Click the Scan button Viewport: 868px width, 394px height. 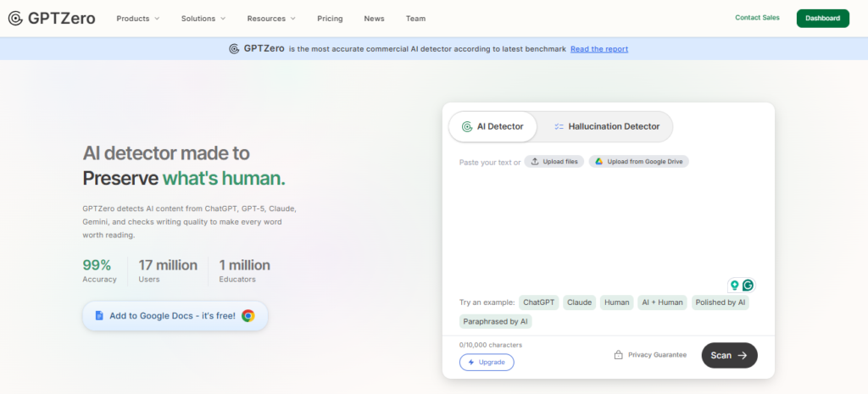tap(729, 355)
